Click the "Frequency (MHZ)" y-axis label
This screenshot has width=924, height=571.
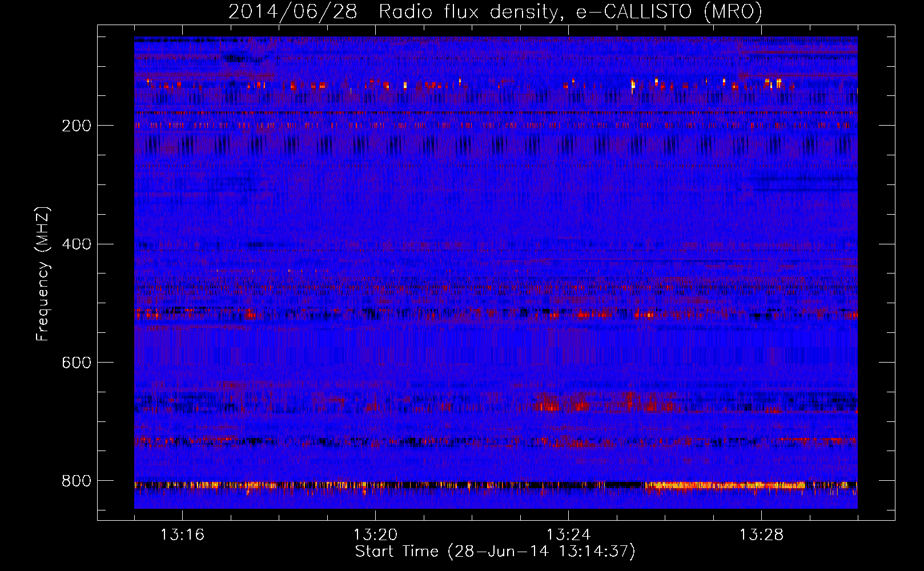pyautogui.click(x=43, y=274)
